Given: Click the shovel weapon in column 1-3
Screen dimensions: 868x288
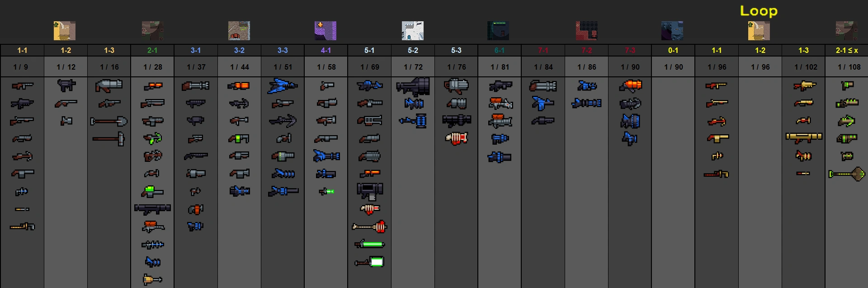Looking at the screenshot, I should click(x=109, y=121).
